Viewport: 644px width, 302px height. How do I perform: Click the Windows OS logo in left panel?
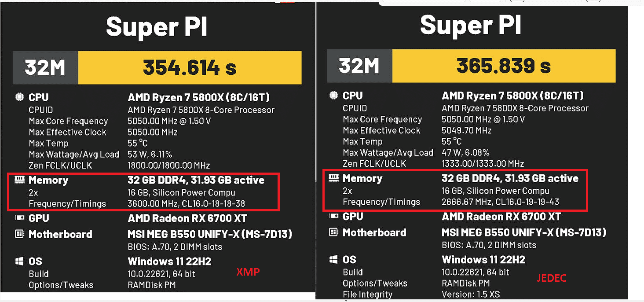coord(19,261)
